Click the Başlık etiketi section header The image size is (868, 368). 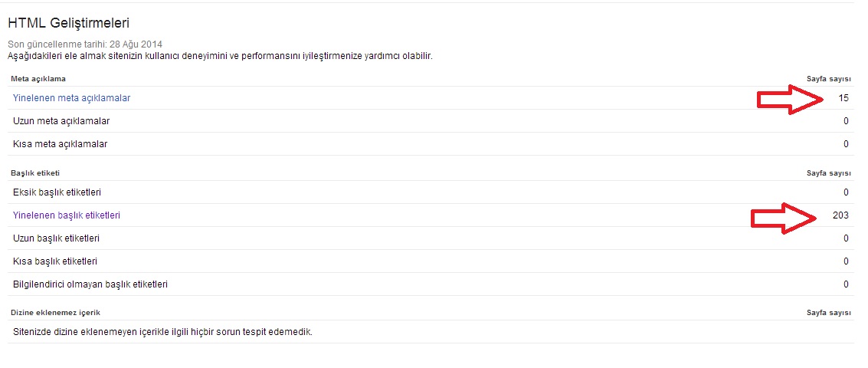[x=35, y=173]
